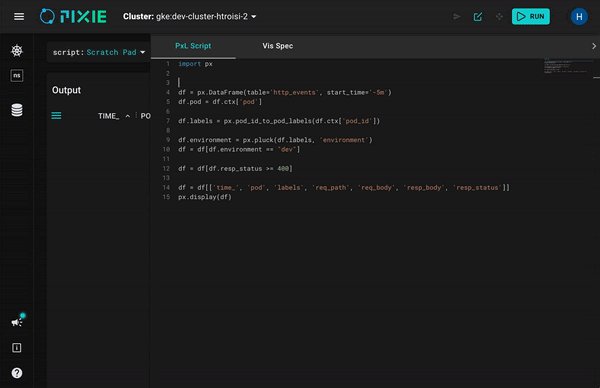Click code line 4 with px.DataFrame
Screen dimensions: 600x388
285,92
